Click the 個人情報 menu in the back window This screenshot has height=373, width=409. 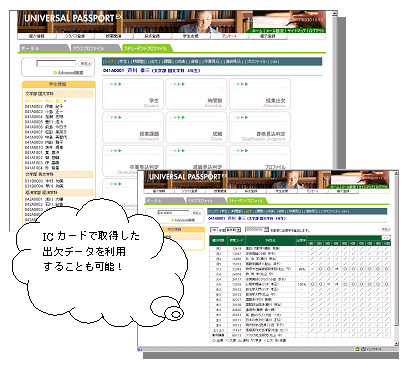coord(37,36)
